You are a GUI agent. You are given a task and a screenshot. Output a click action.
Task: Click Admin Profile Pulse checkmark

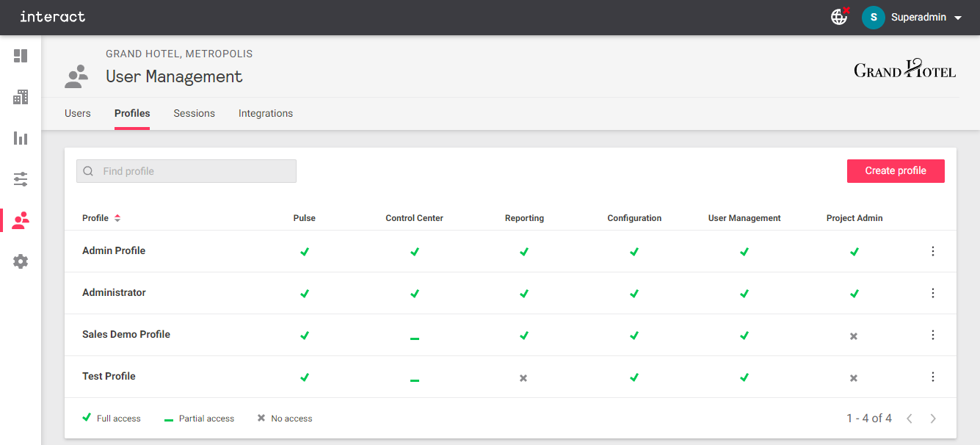[x=305, y=251]
